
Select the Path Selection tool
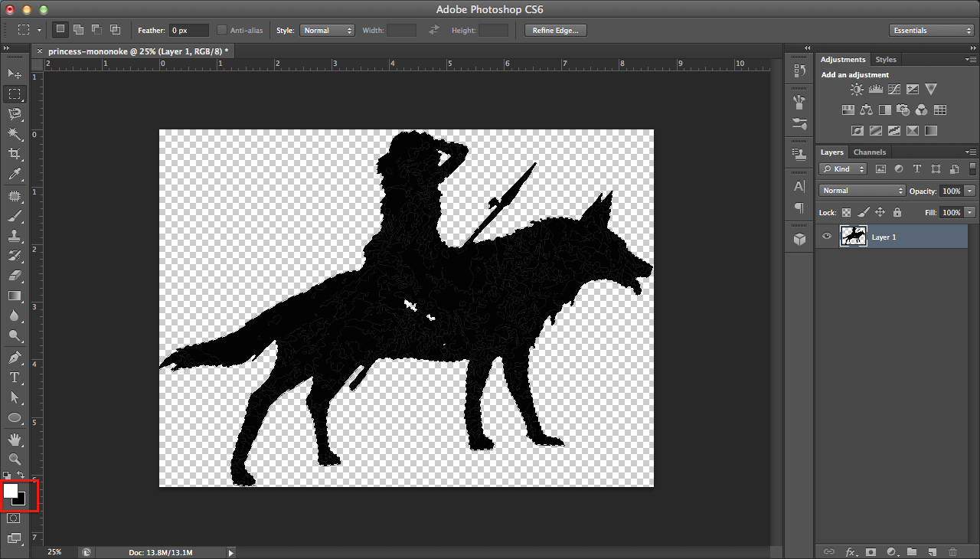coord(15,397)
